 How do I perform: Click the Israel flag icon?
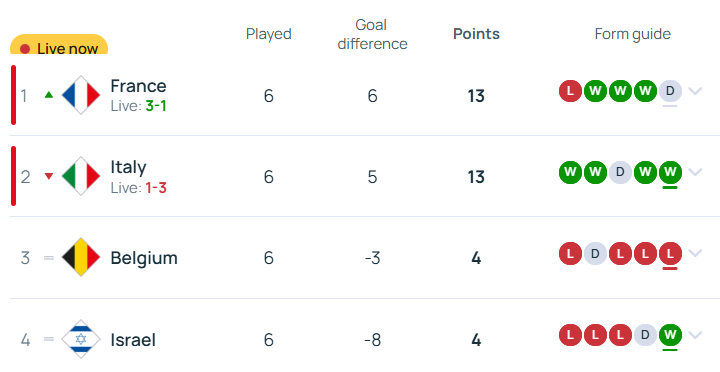81,339
